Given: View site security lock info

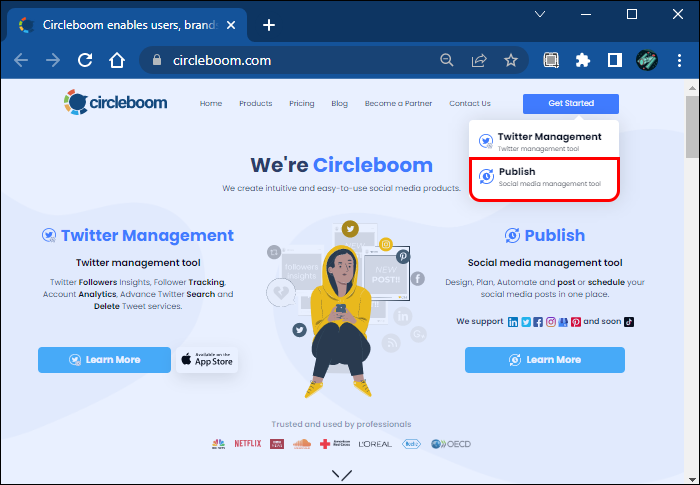Looking at the screenshot, I should 157,60.
